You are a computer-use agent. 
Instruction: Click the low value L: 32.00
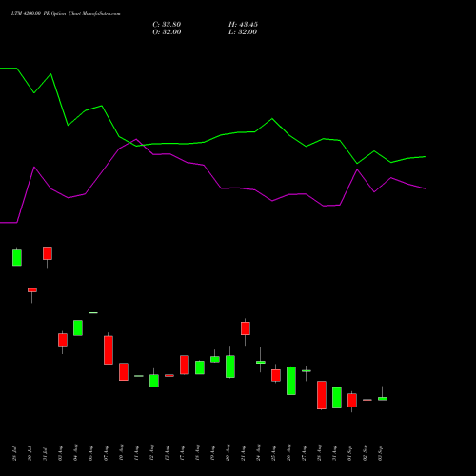[243, 32]
